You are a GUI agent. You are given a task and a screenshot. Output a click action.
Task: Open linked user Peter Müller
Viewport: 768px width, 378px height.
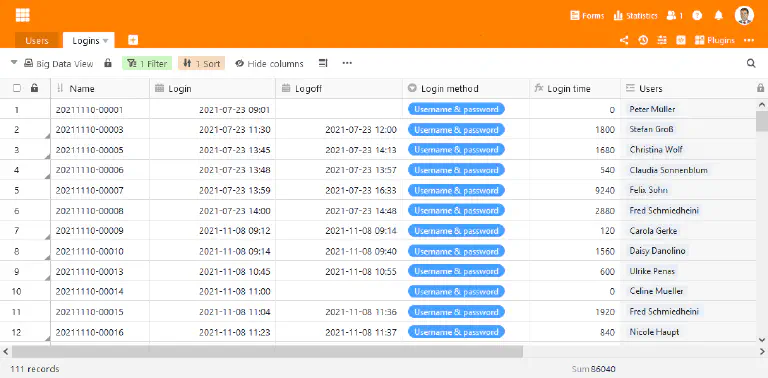click(652, 109)
